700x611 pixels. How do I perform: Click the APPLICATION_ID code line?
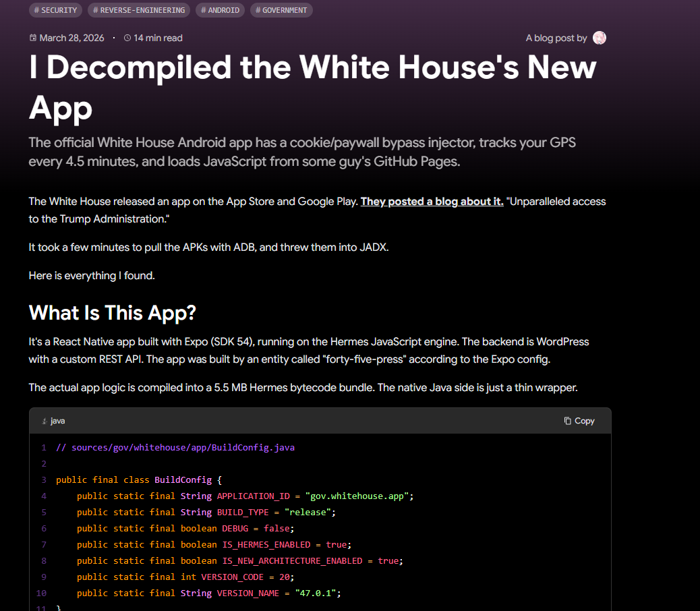point(245,496)
